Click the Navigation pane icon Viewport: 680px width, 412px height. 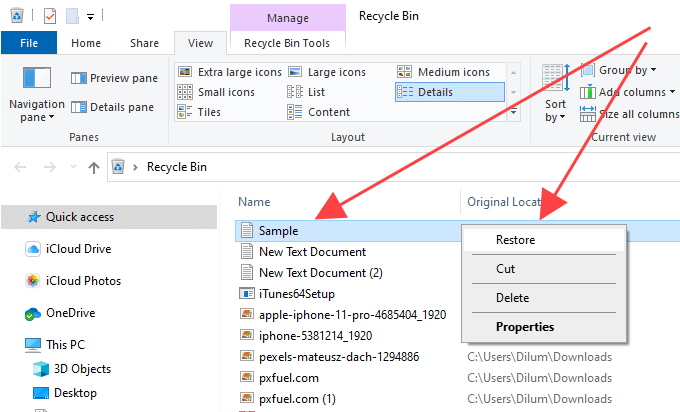tap(36, 80)
